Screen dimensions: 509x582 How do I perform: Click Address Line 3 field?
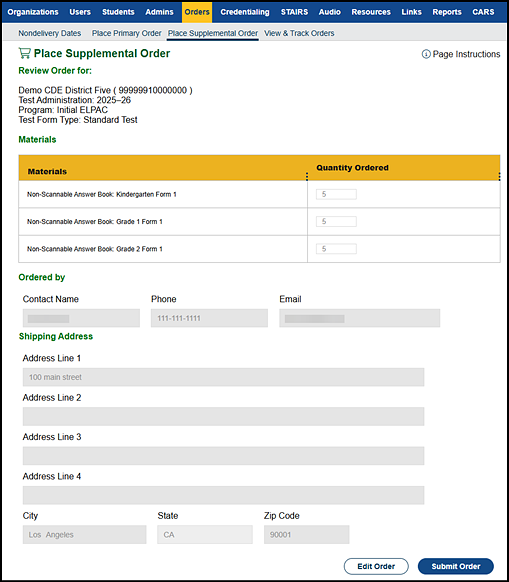coord(223,456)
